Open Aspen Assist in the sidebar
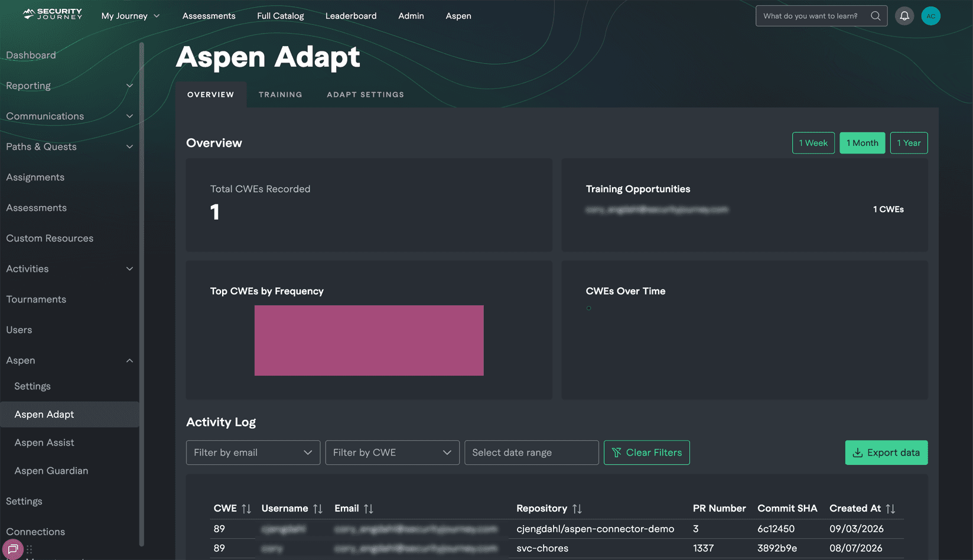This screenshot has height=560, width=973. click(44, 442)
